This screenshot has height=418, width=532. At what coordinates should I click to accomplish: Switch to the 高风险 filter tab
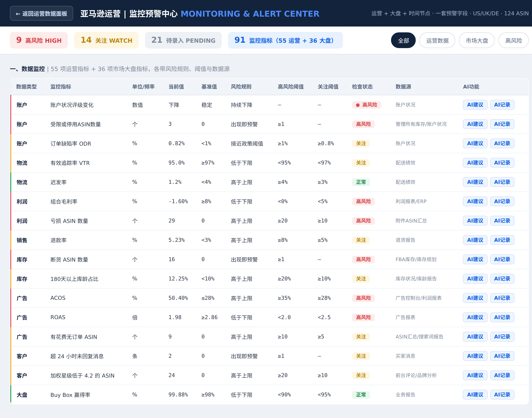pos(513,40)
